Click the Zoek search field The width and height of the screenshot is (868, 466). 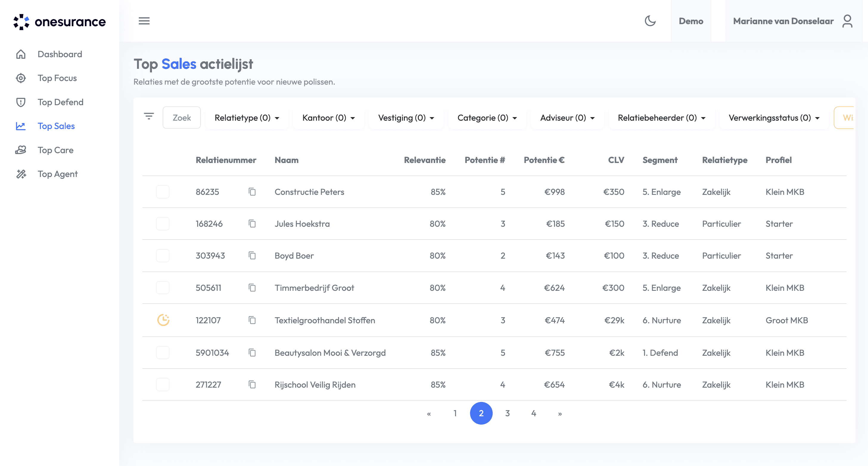coord(182,118)
